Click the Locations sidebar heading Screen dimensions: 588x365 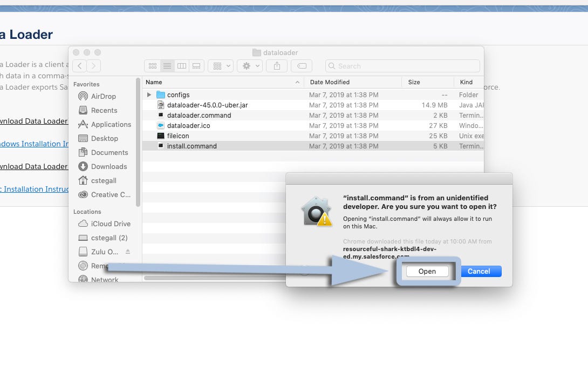point(87,212)
